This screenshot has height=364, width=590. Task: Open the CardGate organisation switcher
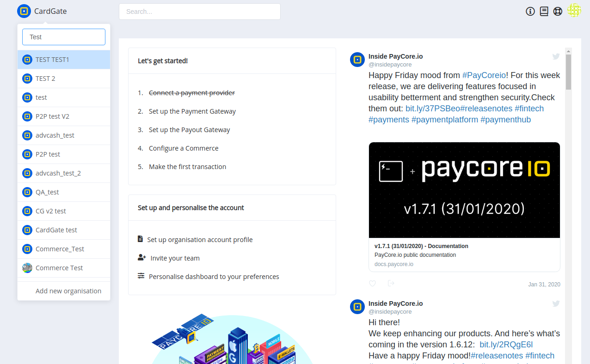[42, 11]
